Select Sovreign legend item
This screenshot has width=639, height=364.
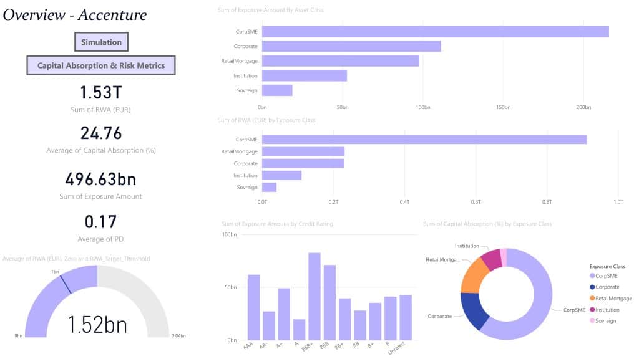pyautogui.click(x=603, y=321)
